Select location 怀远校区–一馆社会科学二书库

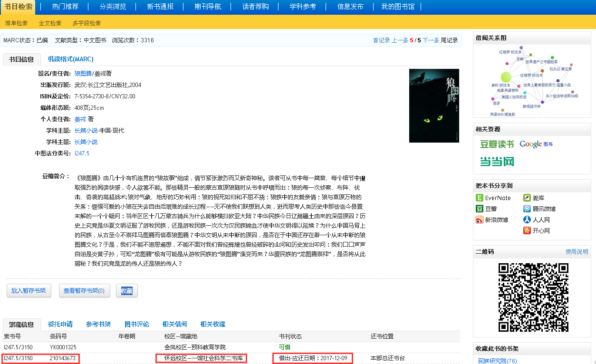[204, 358]
